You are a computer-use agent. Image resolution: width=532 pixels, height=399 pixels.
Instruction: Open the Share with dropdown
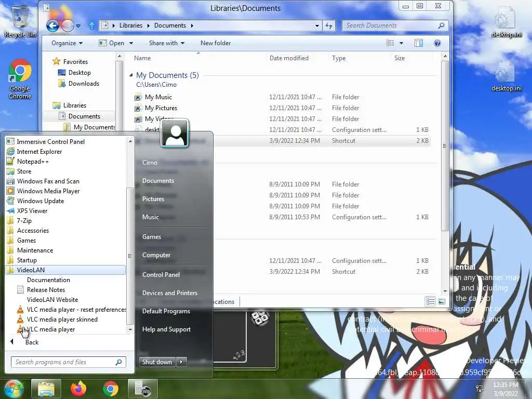tap(167, 43)
